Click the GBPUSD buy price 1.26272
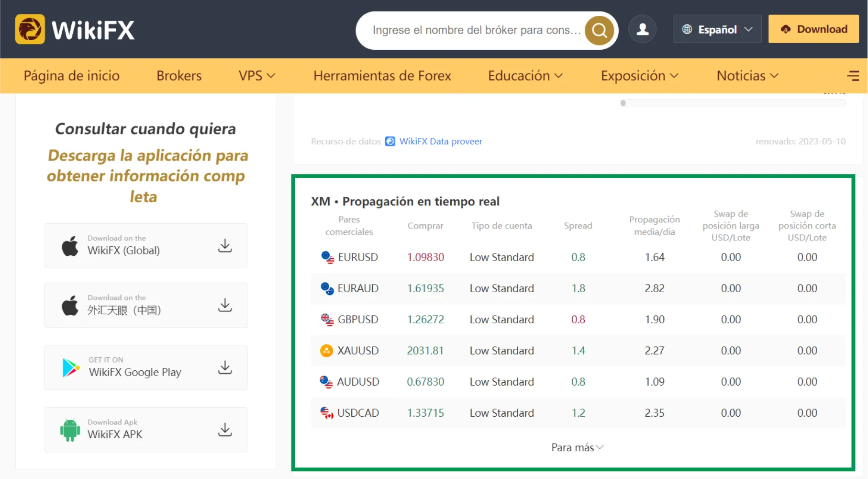 [425, 319]
